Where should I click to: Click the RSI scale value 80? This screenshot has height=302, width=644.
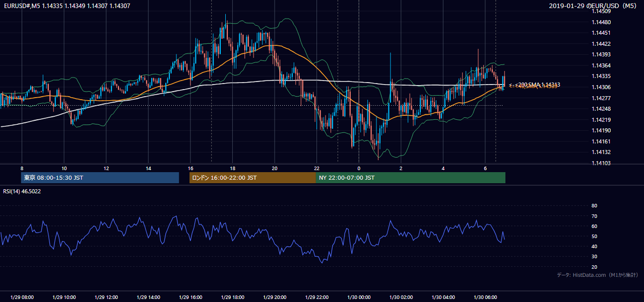coord(594,206)
